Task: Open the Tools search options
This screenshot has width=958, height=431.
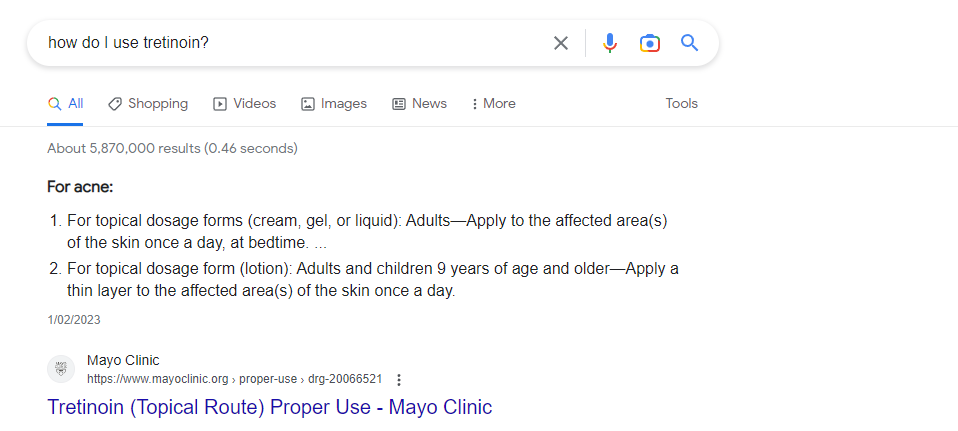Action: pos(682,104)
